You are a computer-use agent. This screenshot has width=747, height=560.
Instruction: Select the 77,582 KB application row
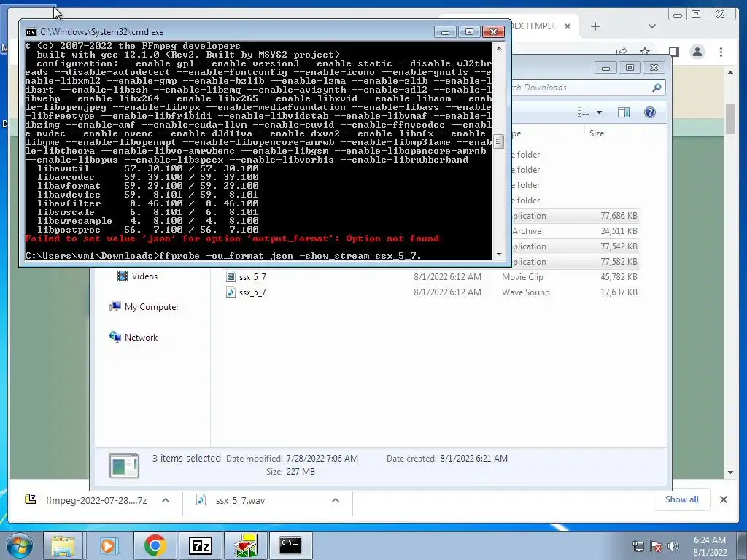[x=575, y=262]
